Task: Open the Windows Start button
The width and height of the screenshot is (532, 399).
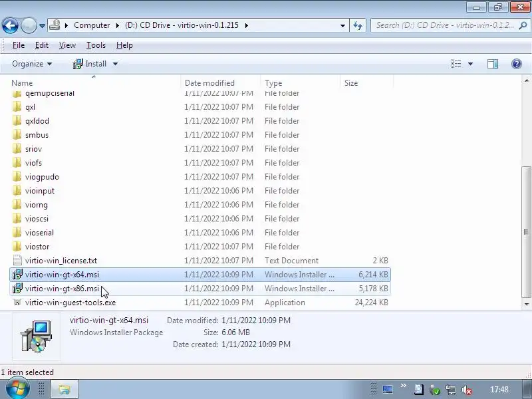Action: tap(17, 389)
